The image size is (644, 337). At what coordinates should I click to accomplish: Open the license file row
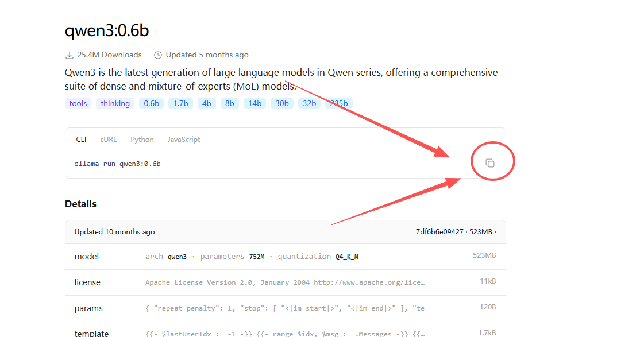pos(285,282)
